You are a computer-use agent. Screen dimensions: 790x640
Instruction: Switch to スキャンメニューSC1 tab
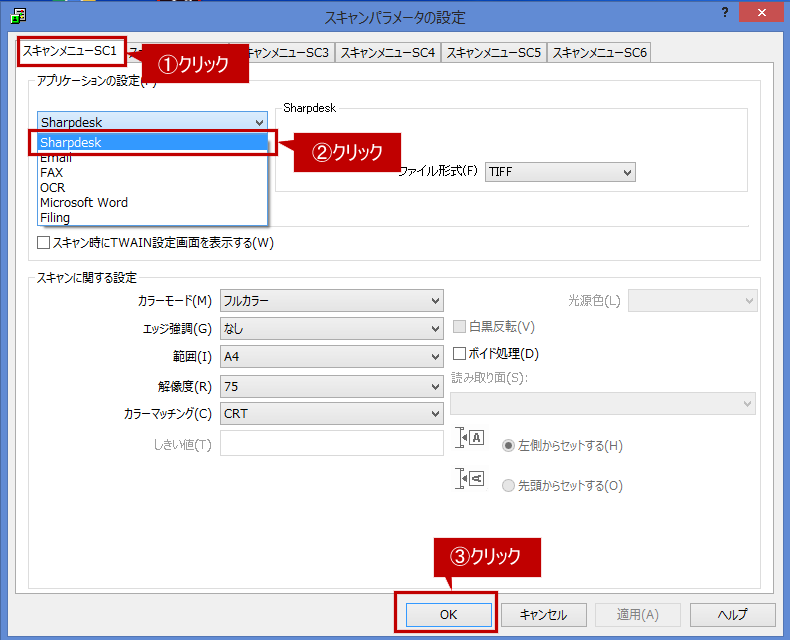tap(70, 50)
